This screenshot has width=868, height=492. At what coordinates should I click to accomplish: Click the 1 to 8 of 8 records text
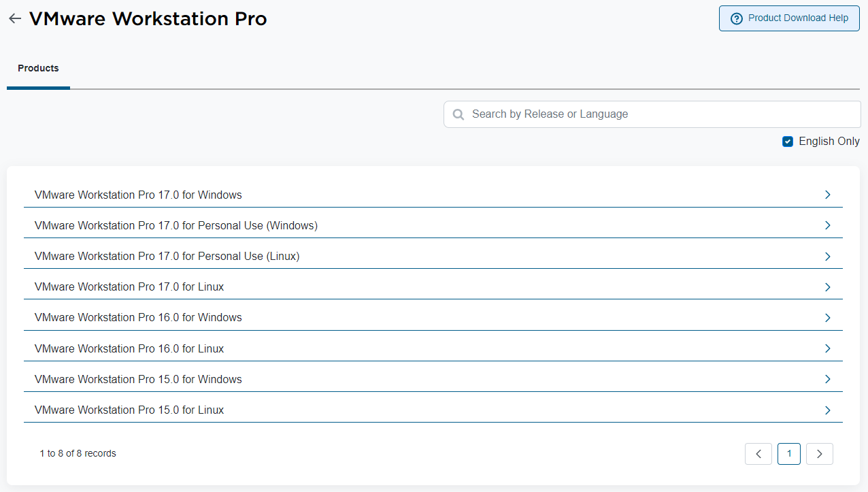pyautogui.click(x=78, y=453)
